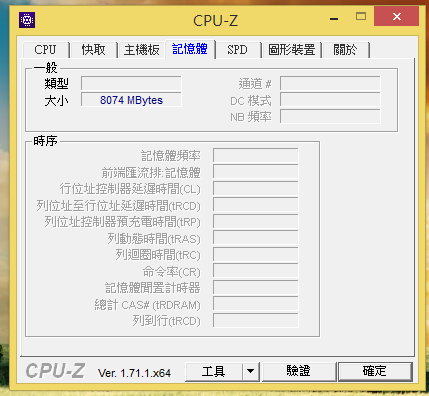This screenshot has width=429, height=396.
Task: Click the tRP precharge value field
Action: pos(256,222)
